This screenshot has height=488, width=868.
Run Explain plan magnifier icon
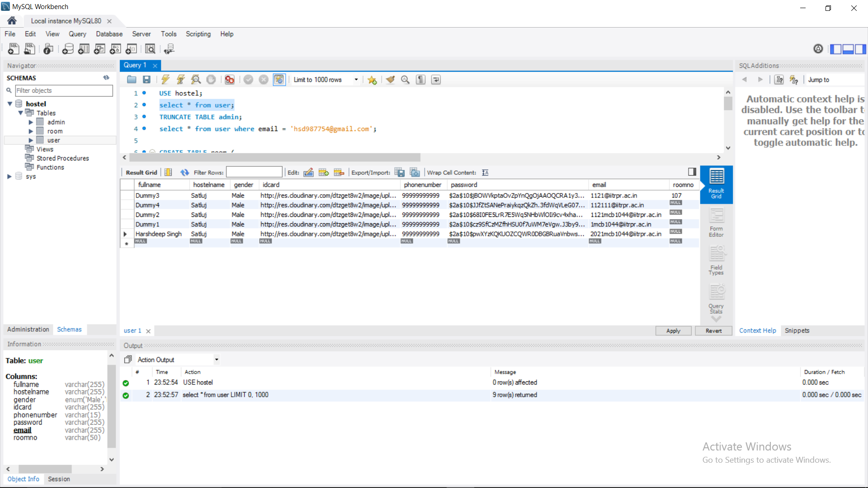196,80
